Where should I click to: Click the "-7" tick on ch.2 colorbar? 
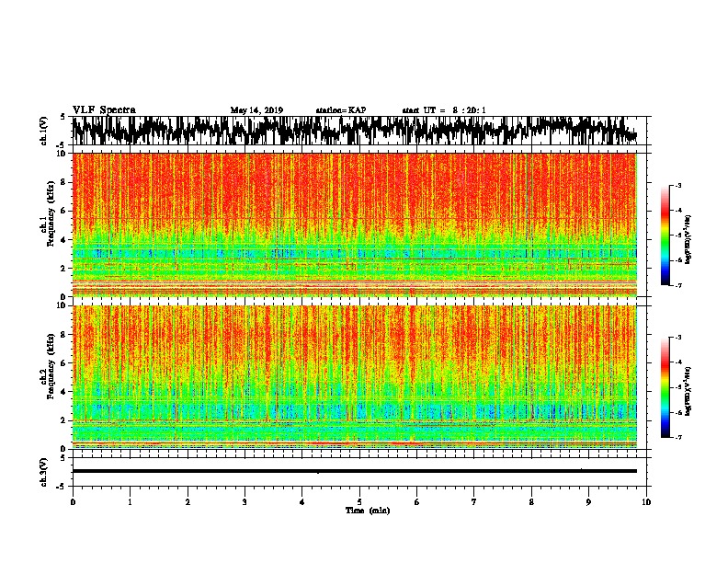(x=678, y=437)
